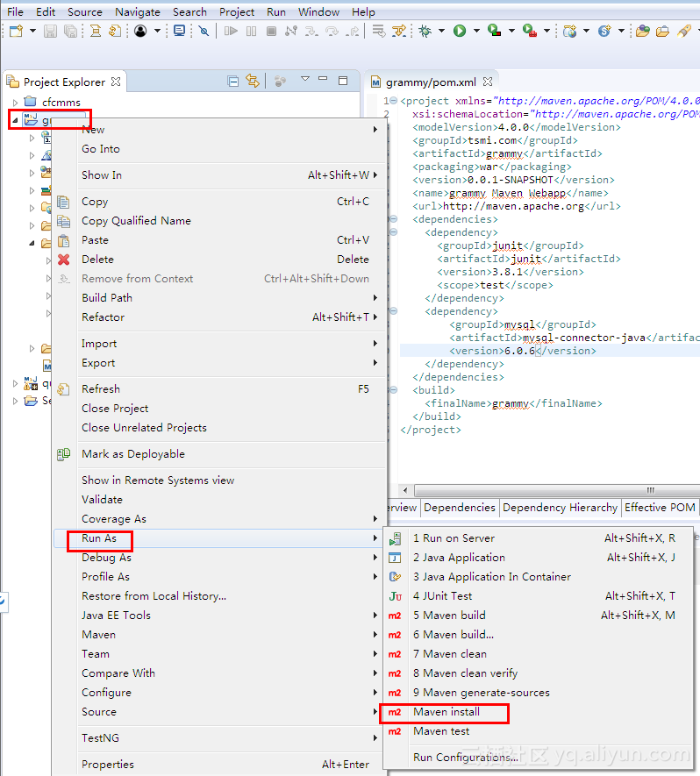
Task: Open the Debug dropdown arrow
Action: point(441,32)
